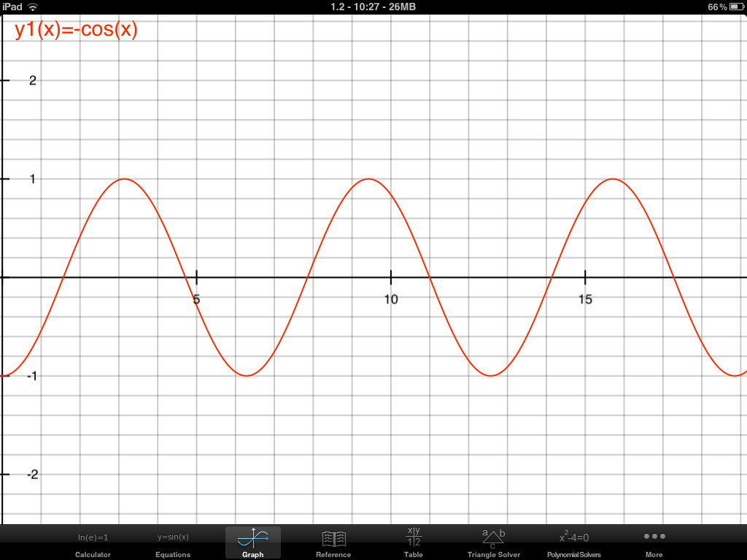Click the x-axis tick labeled 15
This screenshot has width=747, height=560.
[585, 299]
